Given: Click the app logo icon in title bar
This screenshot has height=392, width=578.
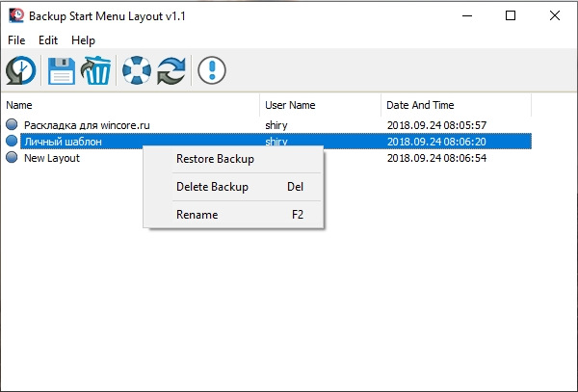Looking at the screenshot, I should click(16, 15).
